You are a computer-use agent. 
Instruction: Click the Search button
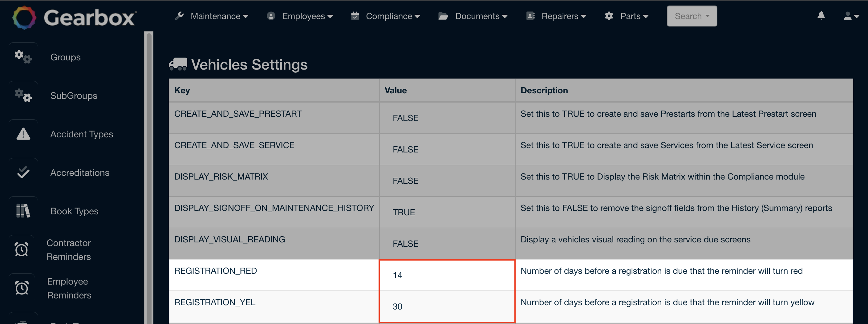(692, 16)
